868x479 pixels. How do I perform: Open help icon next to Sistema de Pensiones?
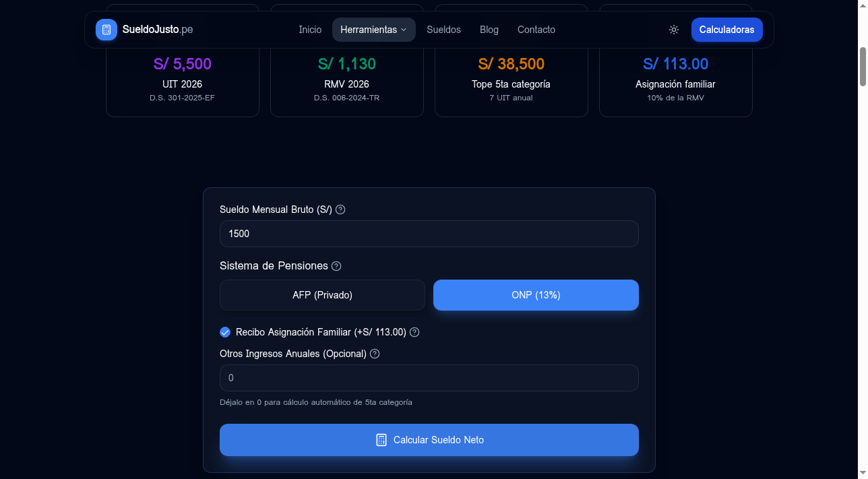(336, 266)
